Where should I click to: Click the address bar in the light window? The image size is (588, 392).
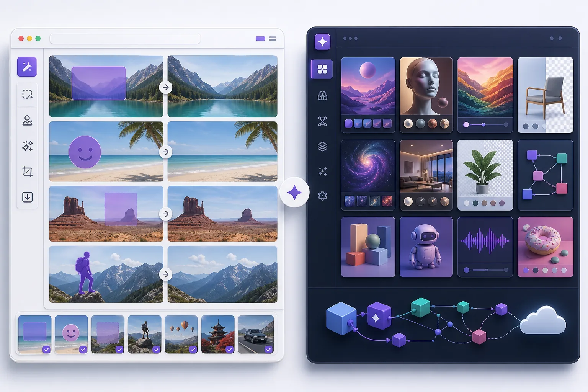(x=125, y=39)
